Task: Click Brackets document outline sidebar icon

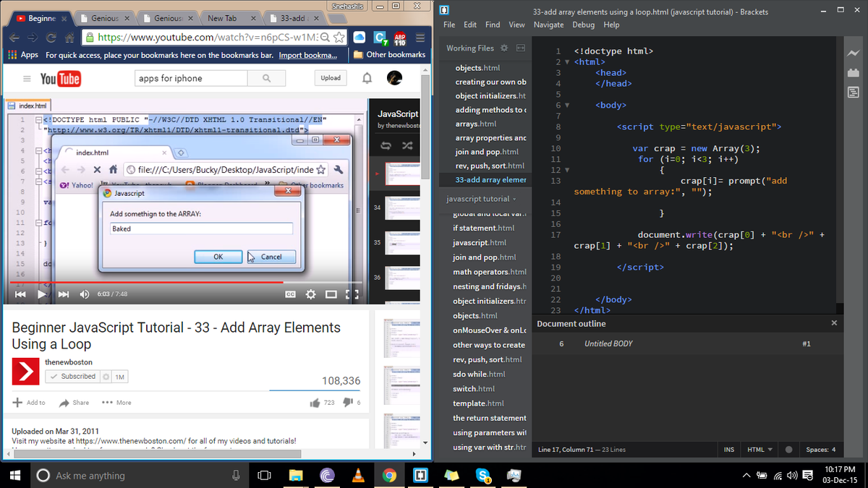Action: tap(852, 91)
